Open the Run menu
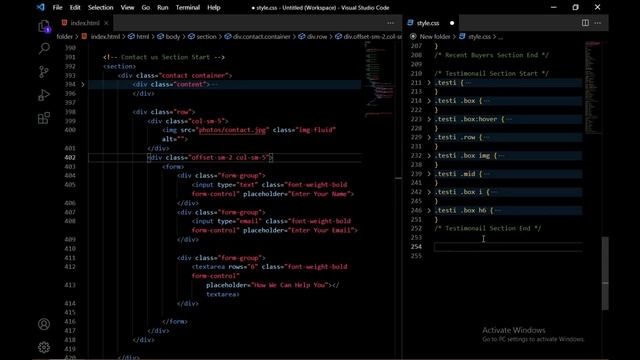Screen dimensions: 640x360 162,7
